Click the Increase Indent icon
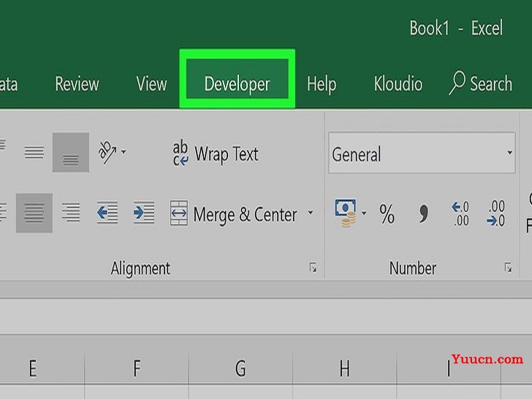This screenshot has width=532, height=399. pyautogui.click(x=143, y=213)
